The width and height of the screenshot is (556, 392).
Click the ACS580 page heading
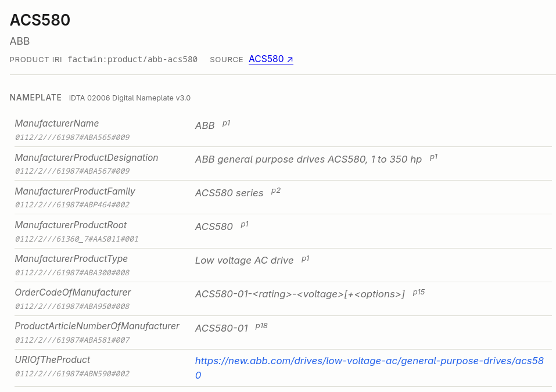pyautogui.click(x=40, y=20)
